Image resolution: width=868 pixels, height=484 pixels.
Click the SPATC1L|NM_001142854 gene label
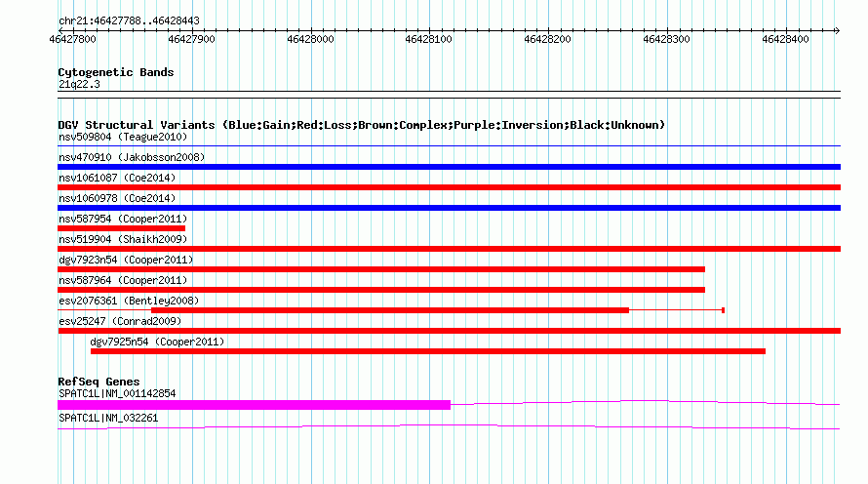[x=117, y=393]
